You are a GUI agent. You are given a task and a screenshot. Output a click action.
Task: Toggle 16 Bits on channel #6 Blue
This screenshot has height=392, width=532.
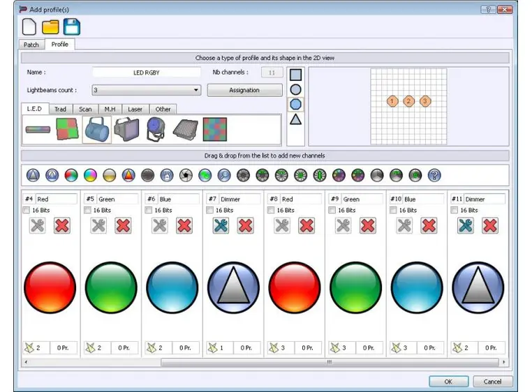point(149,210)
